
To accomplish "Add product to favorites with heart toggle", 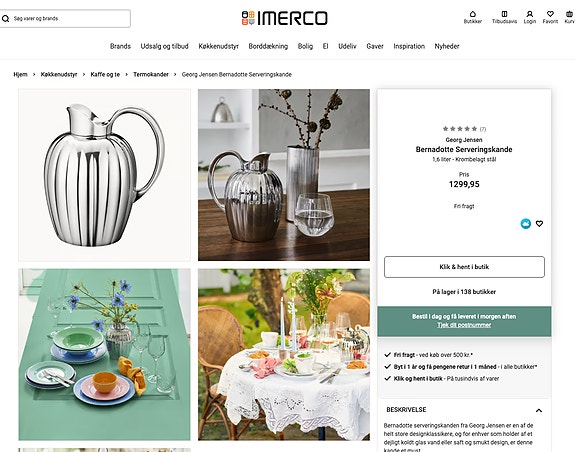I will (x=539, y=223).
